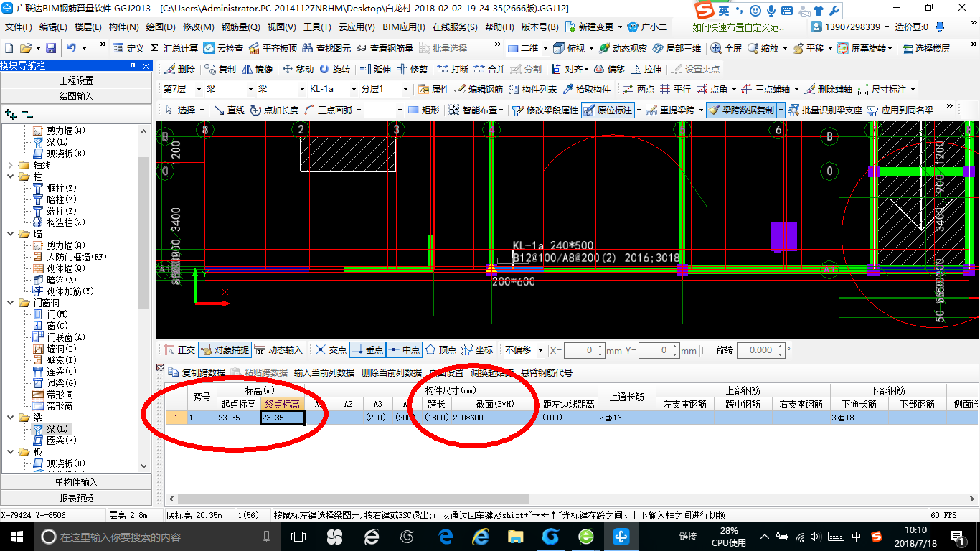Select 直线 line drawing tool
This screenshot has width=980, height=551.
tap(230, 110)
